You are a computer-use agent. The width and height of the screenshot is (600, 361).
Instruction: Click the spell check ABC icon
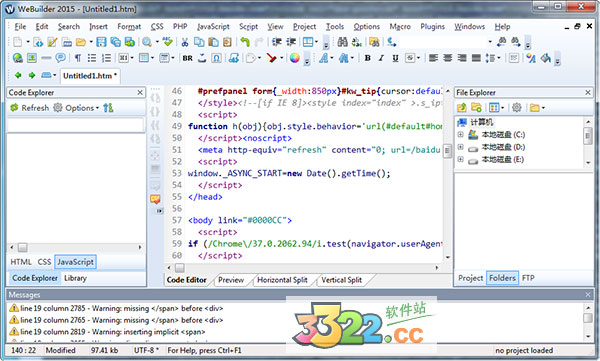tap(167, 41)
